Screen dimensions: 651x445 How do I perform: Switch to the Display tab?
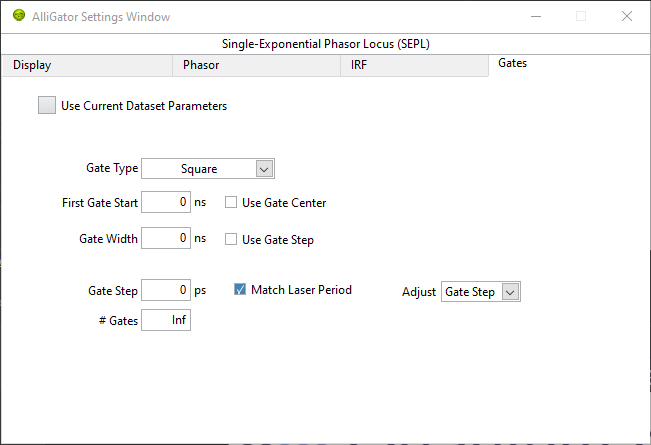[87, 65]
